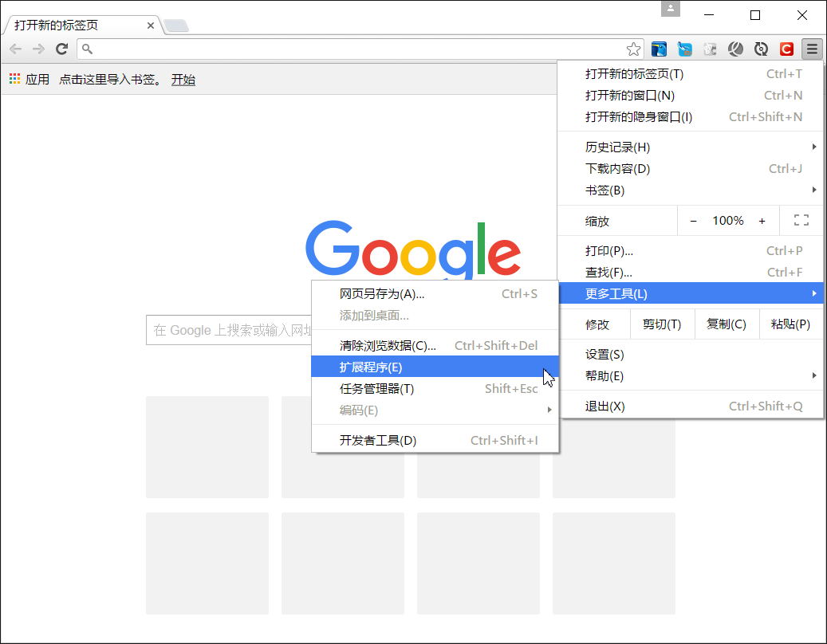Open a new incognito window 打开新的隐身窗口(I)
Viewport: 827px width, 644px height.
coord(691,117)
